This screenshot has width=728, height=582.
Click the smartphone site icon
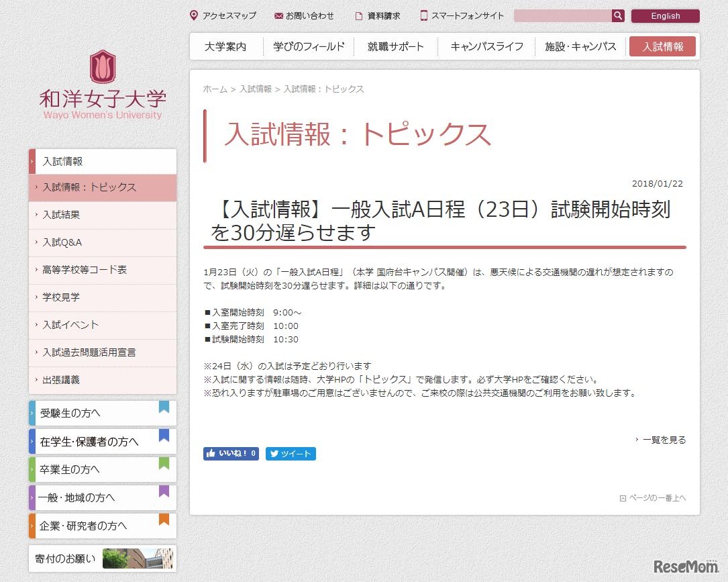point(424,15)
